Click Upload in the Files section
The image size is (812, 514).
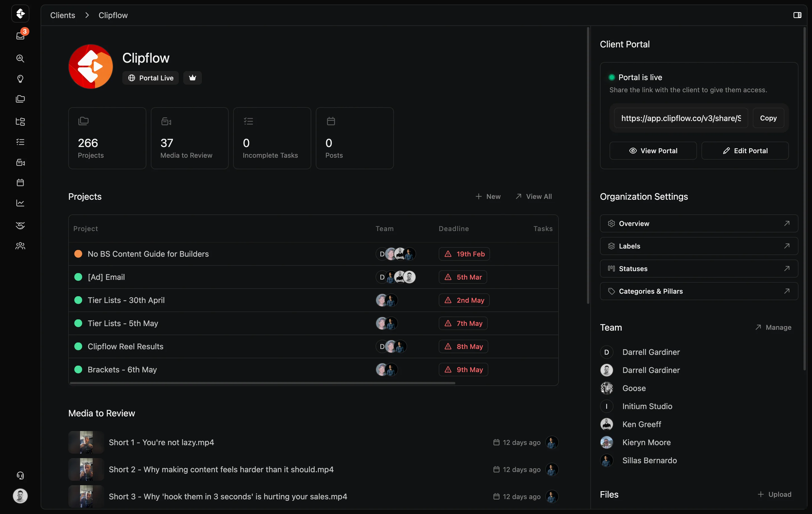tap(774, 495)
